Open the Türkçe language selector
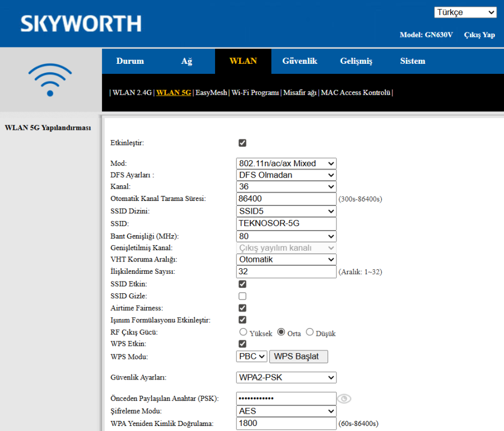Image resolution: width=504 pixels, height=431 pixels. coord(465,12)
